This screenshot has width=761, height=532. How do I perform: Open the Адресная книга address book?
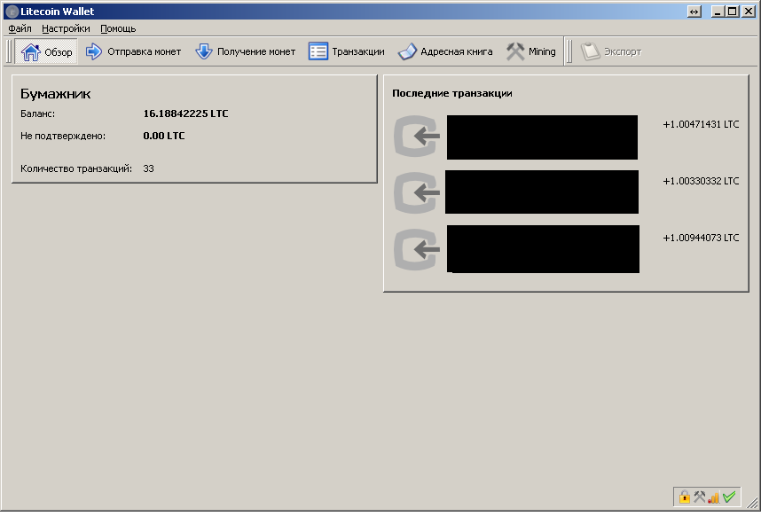pyautogui.click(x=445, y=51)
